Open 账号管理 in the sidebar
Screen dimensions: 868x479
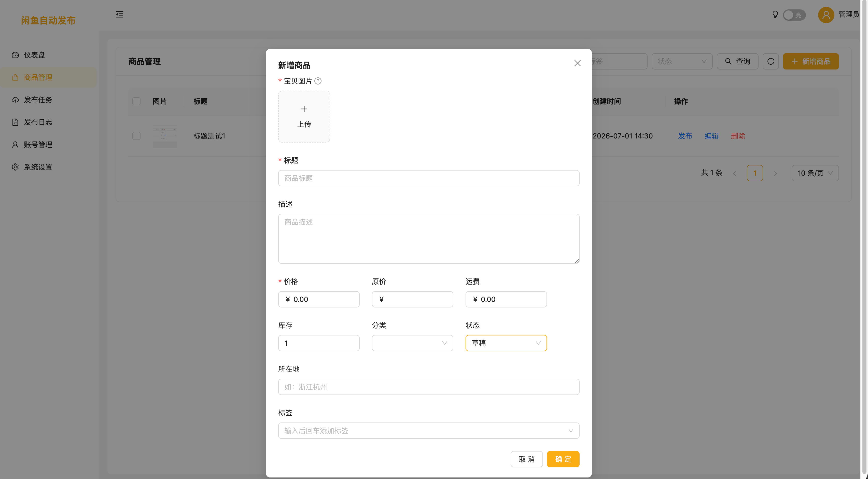(49, 145)
